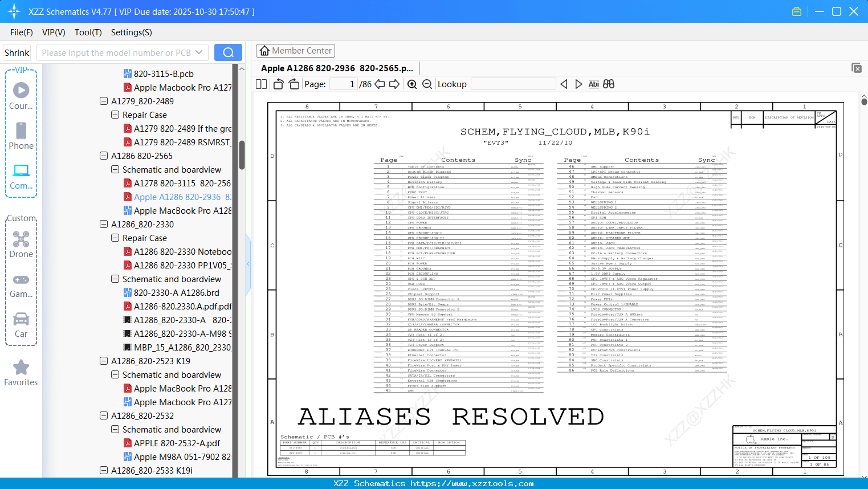Open the VIP(V) menu
The image size is (868, 489).
(x=54, y=32)
